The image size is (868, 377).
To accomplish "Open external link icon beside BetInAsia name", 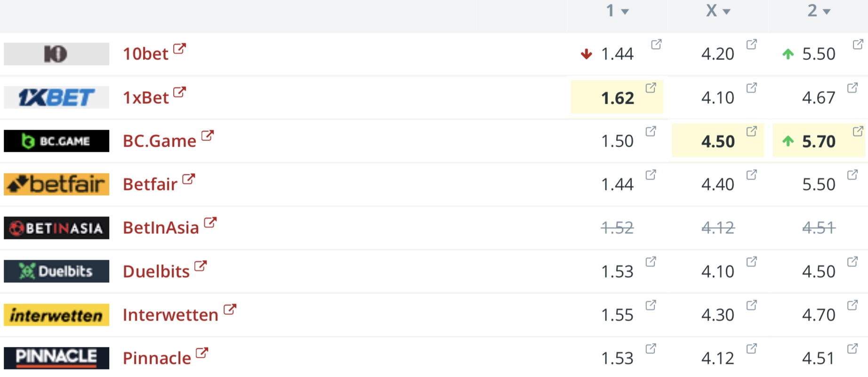I will [210, 222].
